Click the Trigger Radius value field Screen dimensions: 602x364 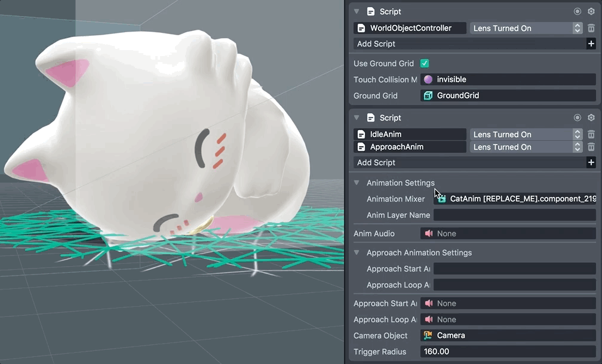click(508, 351)
